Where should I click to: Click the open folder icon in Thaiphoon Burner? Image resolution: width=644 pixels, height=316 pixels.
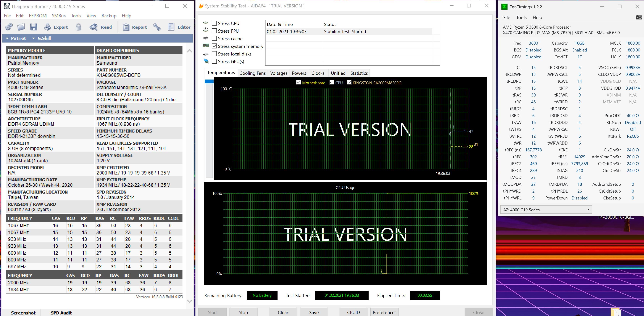[21, 27]
